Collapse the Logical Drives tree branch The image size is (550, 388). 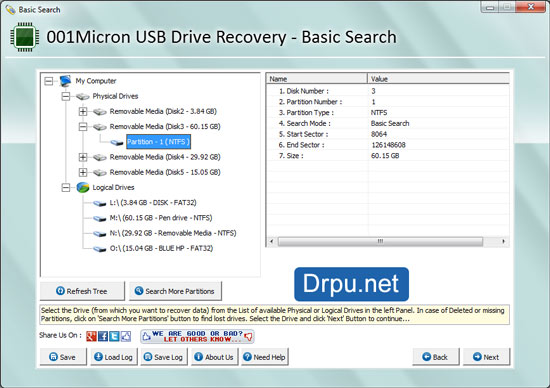pos(66,188)
